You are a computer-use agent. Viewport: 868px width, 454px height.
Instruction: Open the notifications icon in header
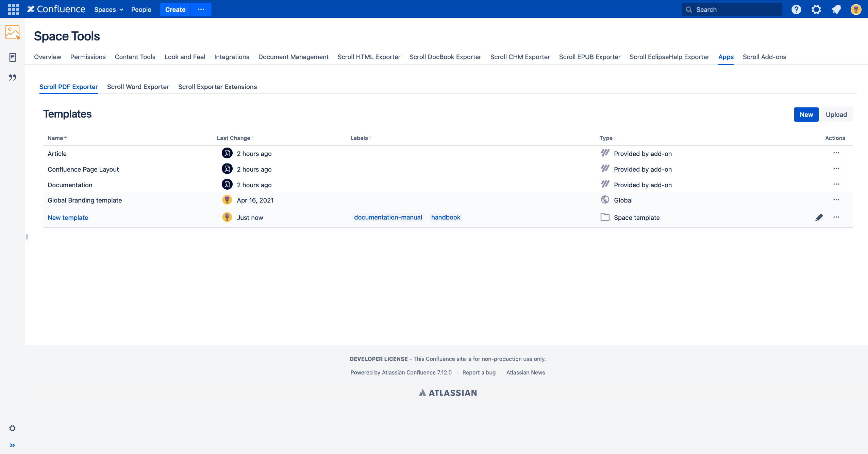(836, 10)
